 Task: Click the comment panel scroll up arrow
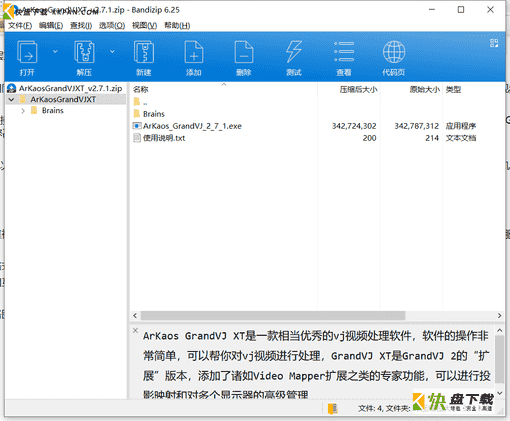point(499,331)
